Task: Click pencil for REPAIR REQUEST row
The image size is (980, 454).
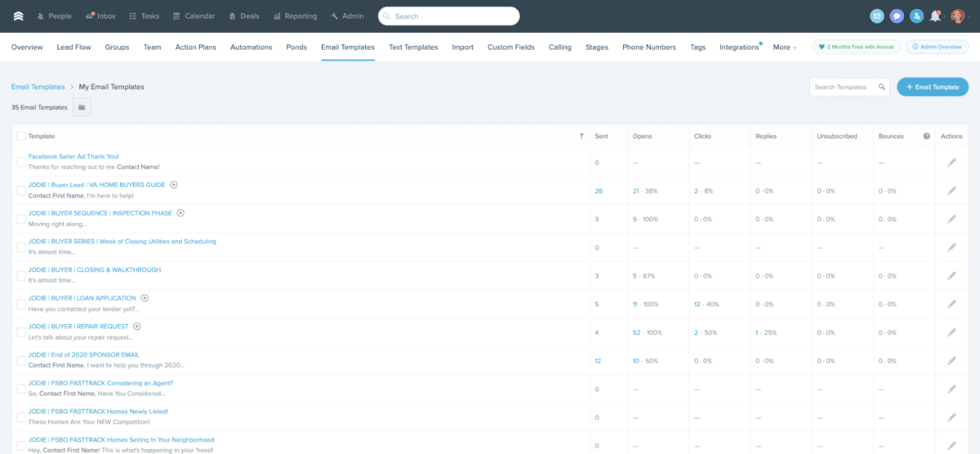Action: 951,332
